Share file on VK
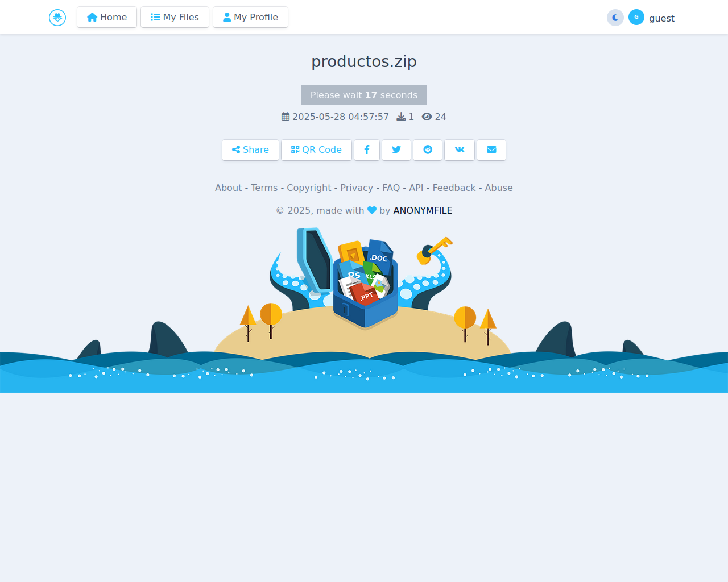This screenshot has width=728, height=582. tap(460, 150)
